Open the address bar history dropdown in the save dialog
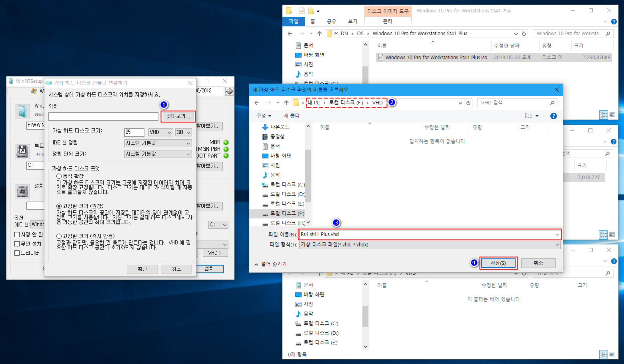This screenshot has height=364, width=624. (460, 103)
